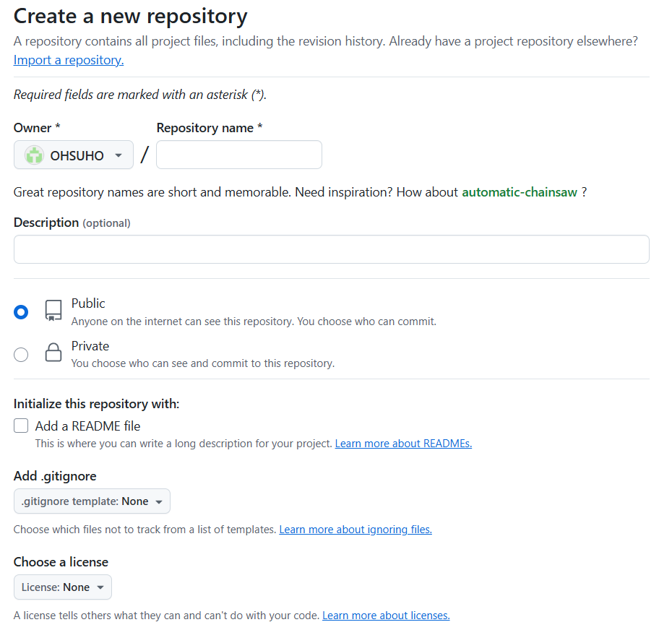Open the License: None dropdown
The image size is (672, 630).
(62, 587)
